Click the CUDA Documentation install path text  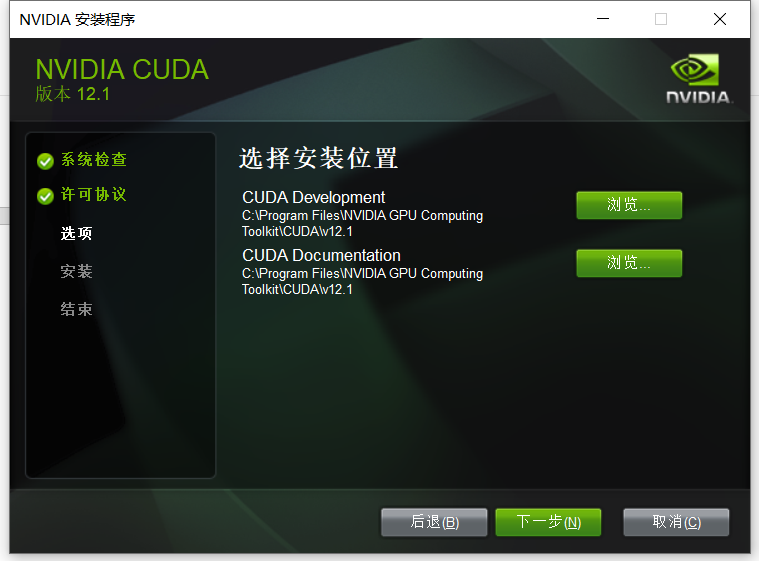363,281
